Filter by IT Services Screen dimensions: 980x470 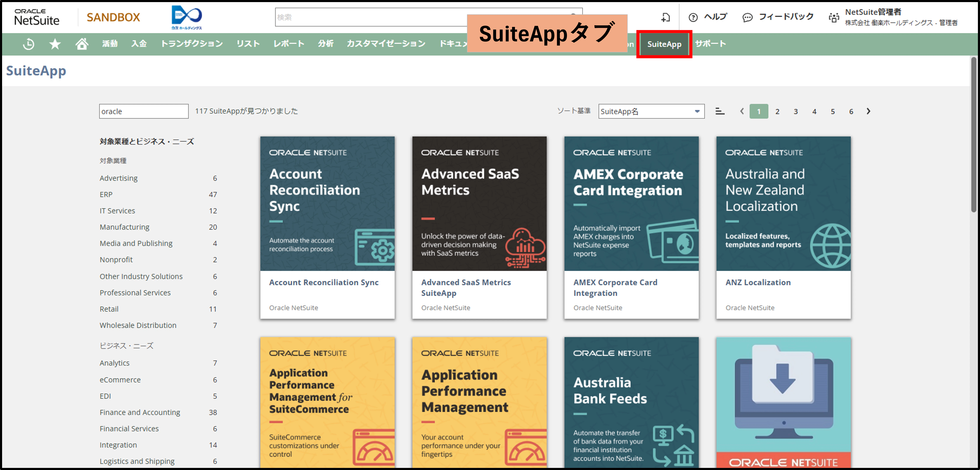pyautogui.click(x=117, y=211)
